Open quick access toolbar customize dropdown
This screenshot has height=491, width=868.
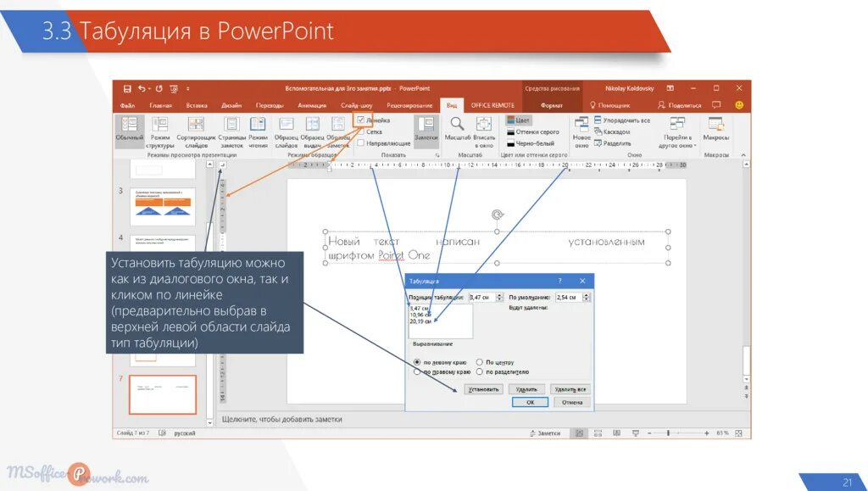tap(188, 88)
